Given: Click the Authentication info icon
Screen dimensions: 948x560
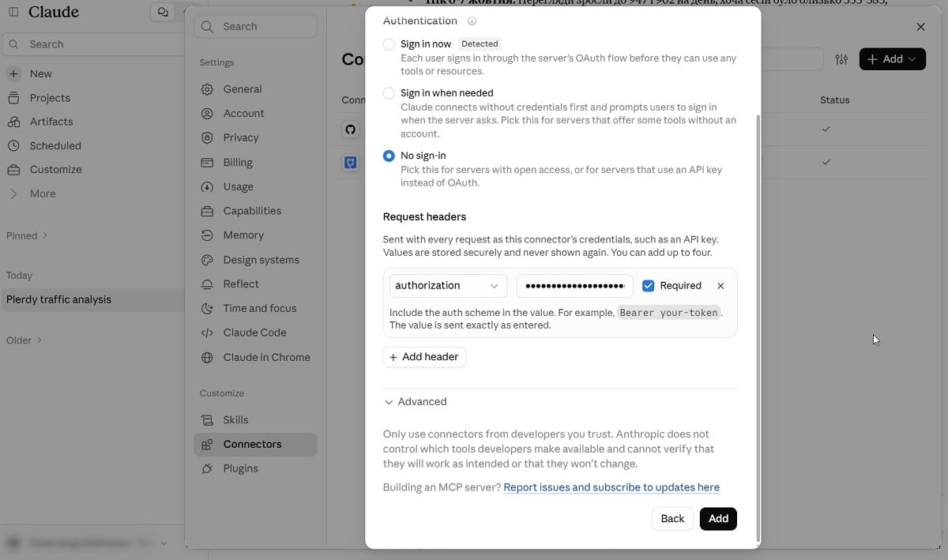Looking at the screenshot, I should [x=472, y=21].
